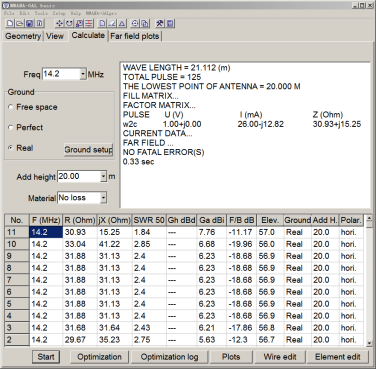Click the Elev. column header
Image resolution: width=376 pixels, height=369 pixels.
[x=270, y=220]
